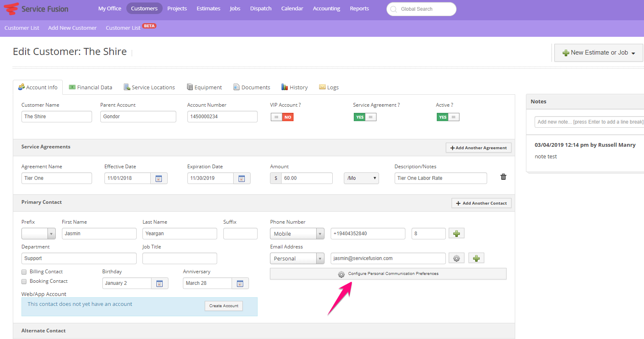
Task: Switch to the Service Locations tab
Action: [x=149, y=87]
